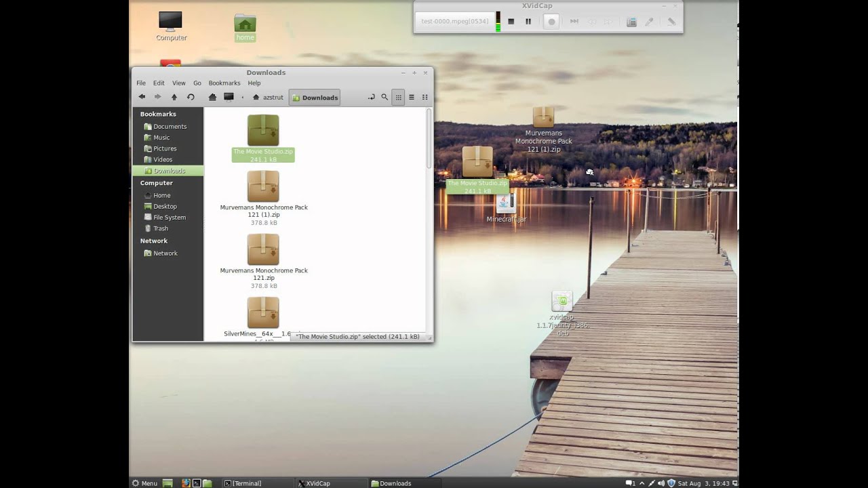Image resolution: width=868 pixels, height=488 pixels.
Task: Click the Downloads path button
Action: pos(315,97)
